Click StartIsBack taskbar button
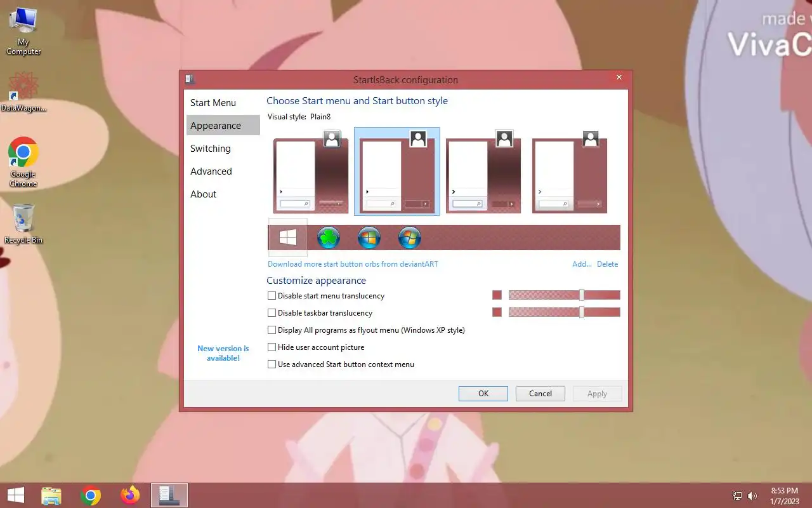 coord(169,495)
